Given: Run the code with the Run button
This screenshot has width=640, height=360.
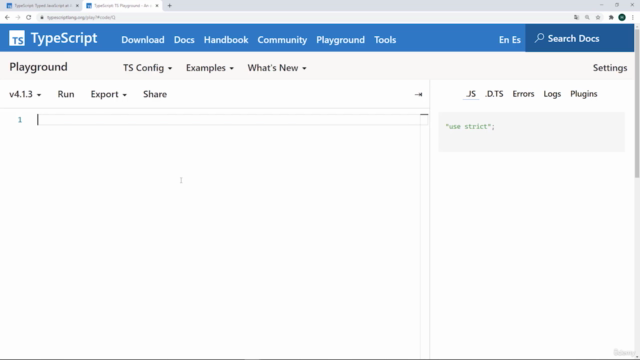Looking at the screenshot, I should (66, 94).
